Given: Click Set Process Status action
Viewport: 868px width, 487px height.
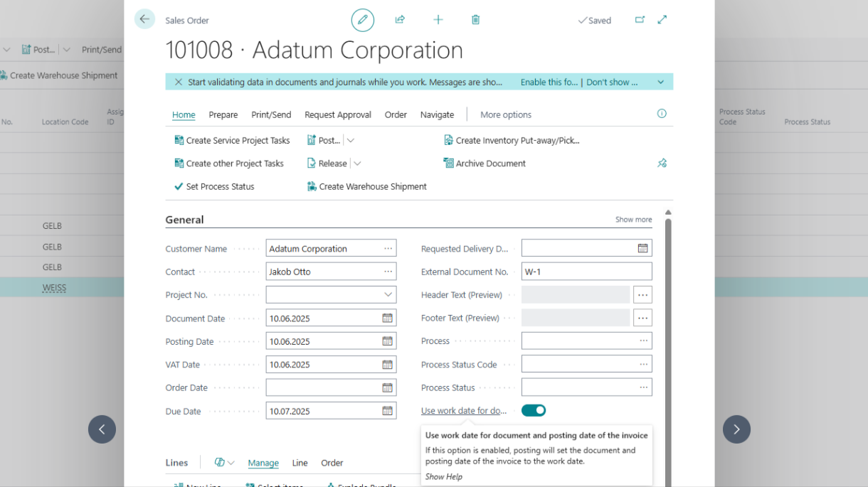Looking at the screenshot, I should coord(214,186).
